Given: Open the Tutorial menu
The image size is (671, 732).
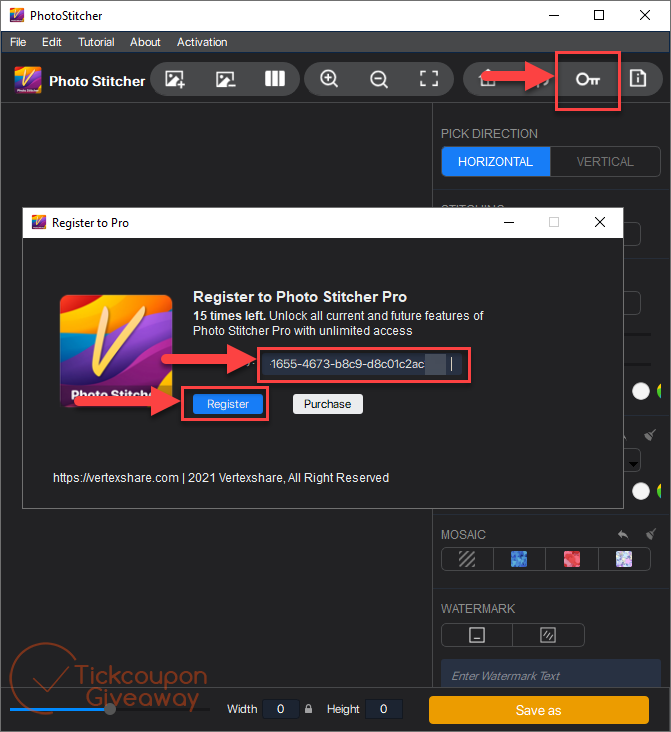Looking at the screenshot, I should pos(96,42).
